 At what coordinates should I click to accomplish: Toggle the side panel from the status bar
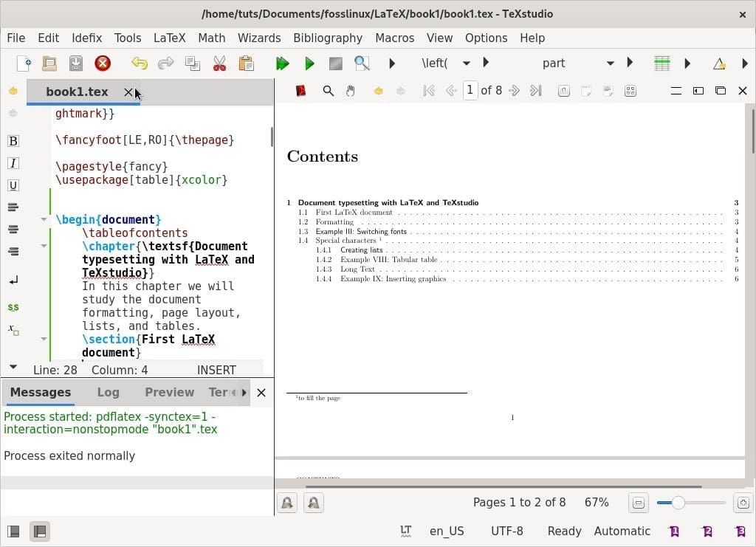13,531
